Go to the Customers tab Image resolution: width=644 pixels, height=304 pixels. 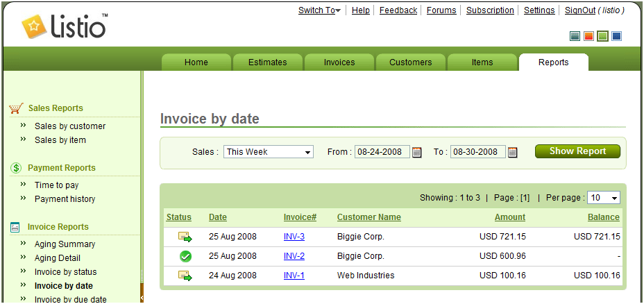pyautogui.click(x=410, y=62)
